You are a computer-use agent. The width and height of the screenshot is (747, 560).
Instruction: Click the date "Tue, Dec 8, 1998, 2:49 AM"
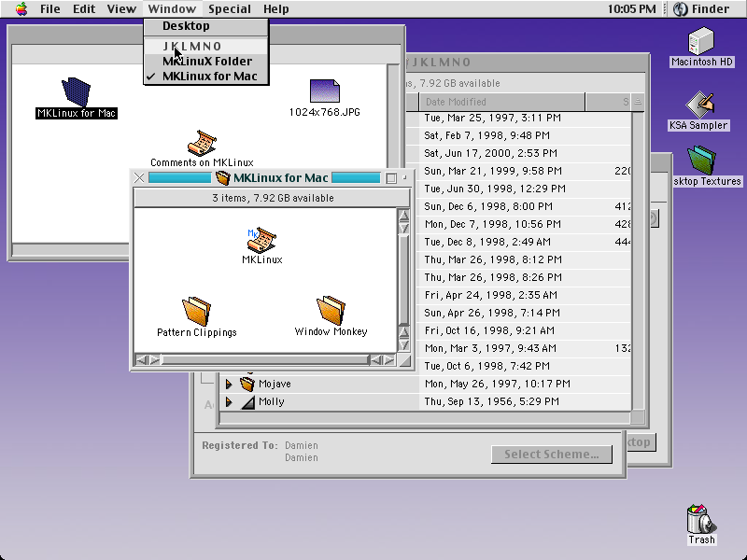click(x=487, y=242)
